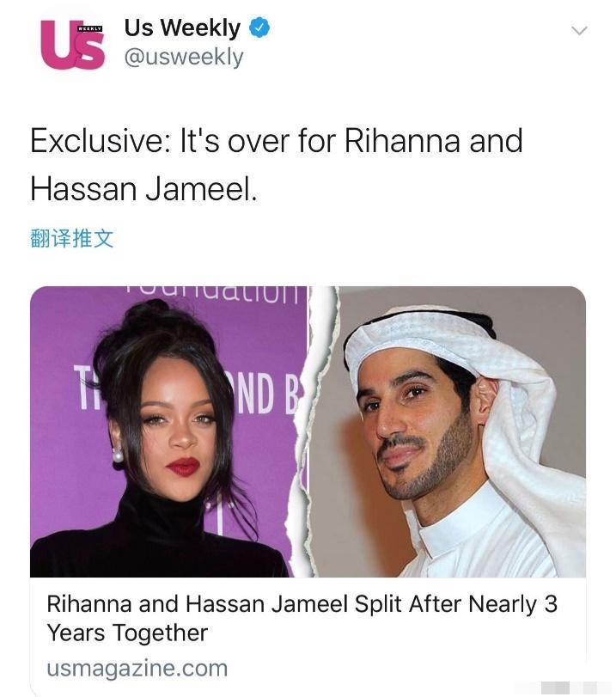This screenshot has width=616, height=697.
Task: Tap the pearl earring in the photo
Action: (x=118, y=455)
